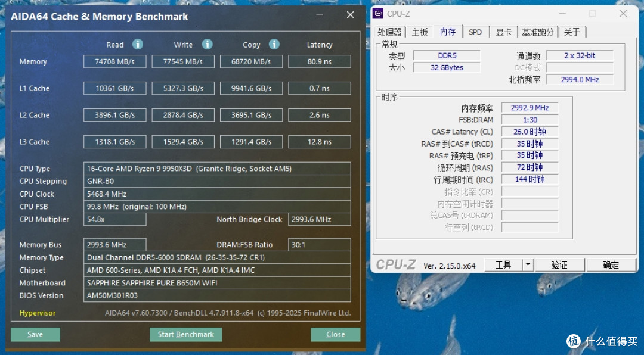Select the 内存 tab in CPU-Z

coord(448,32)
